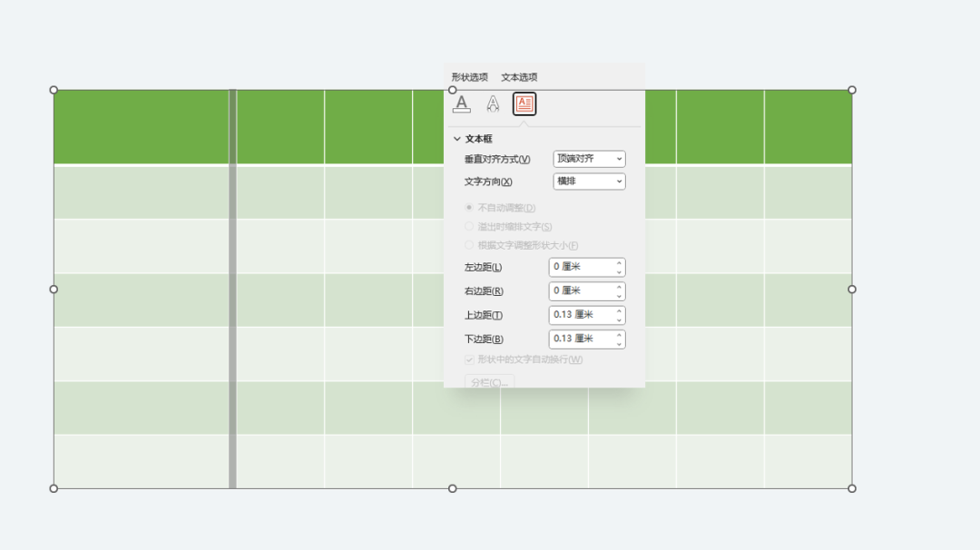Click the table's left-middle resize handle
980x550 pixels.
[54, 290]
